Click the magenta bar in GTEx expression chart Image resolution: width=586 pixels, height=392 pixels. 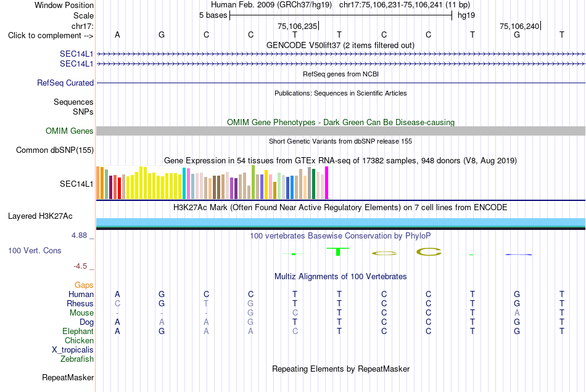pyautogui.click(x=327, y=182)
